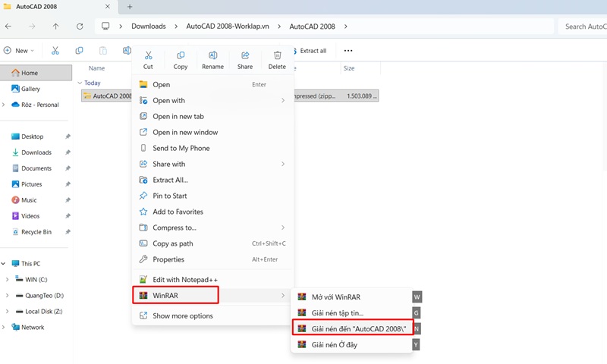Refresh the current folder view
This screenshot has height=364, width=607.
click(80, 27)
